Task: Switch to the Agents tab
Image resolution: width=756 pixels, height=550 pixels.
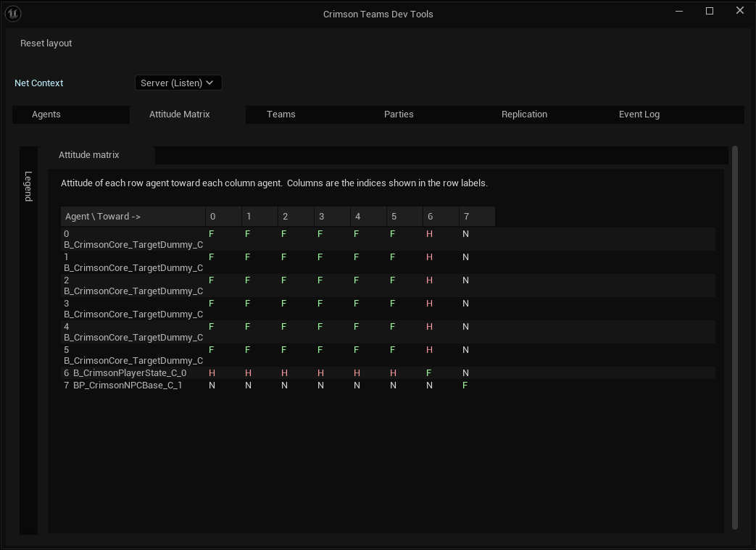Action: coord(71,114)
